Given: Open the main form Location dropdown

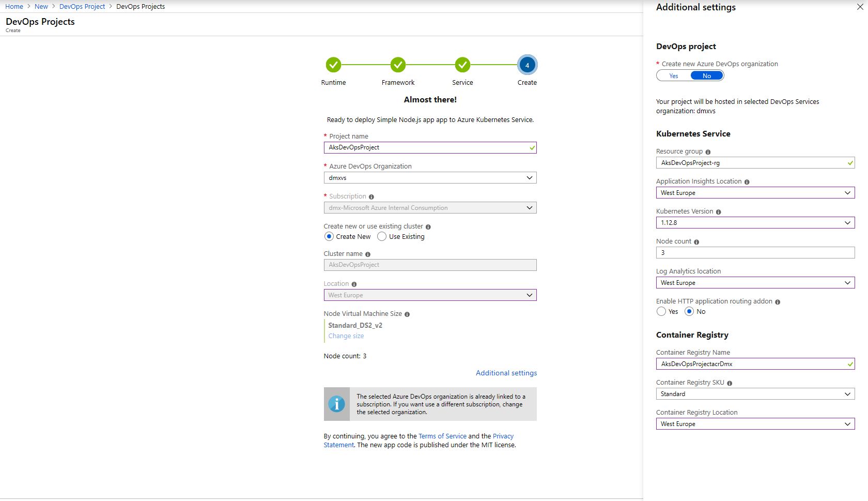Looking at the screenshot, I should [430, 295].
